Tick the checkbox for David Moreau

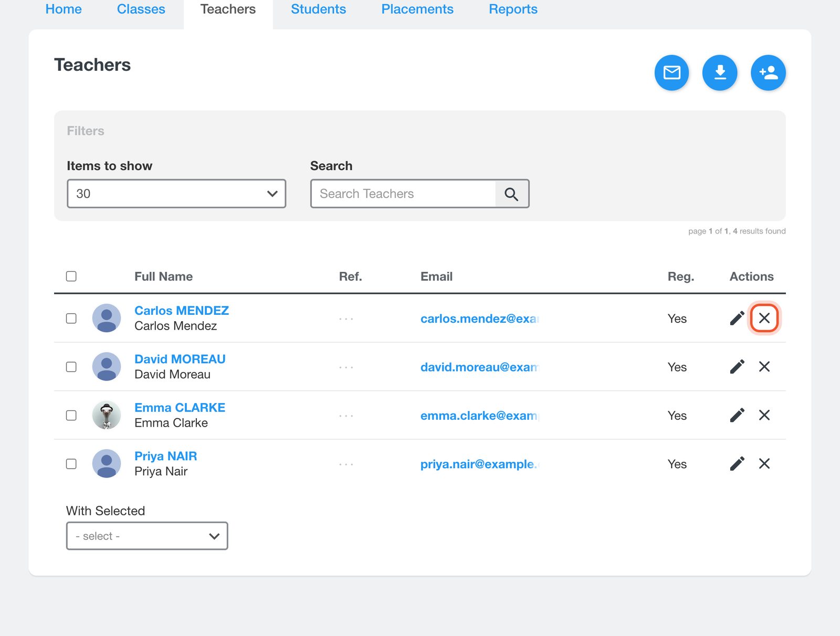tap(71, 367)
